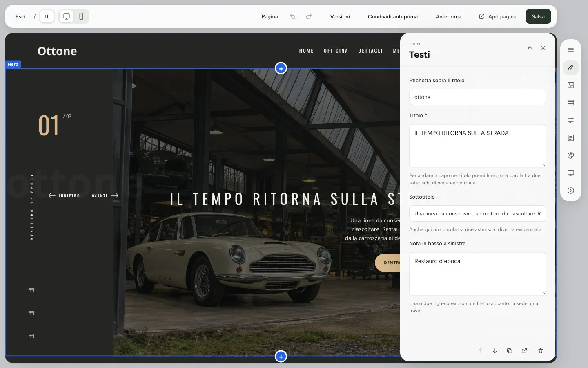Duplicate the Hero section
Image resolution: width=588 pixels, height=368 pixels.
(510, 351)
